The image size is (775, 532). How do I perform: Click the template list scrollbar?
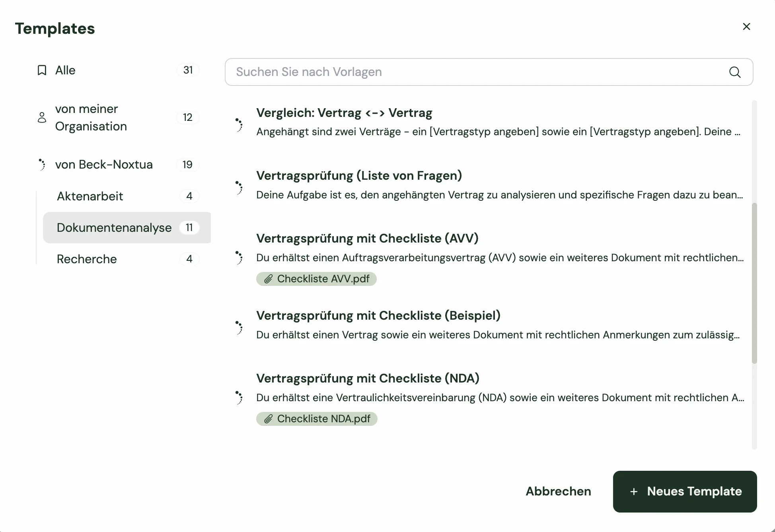click(754, 283)
